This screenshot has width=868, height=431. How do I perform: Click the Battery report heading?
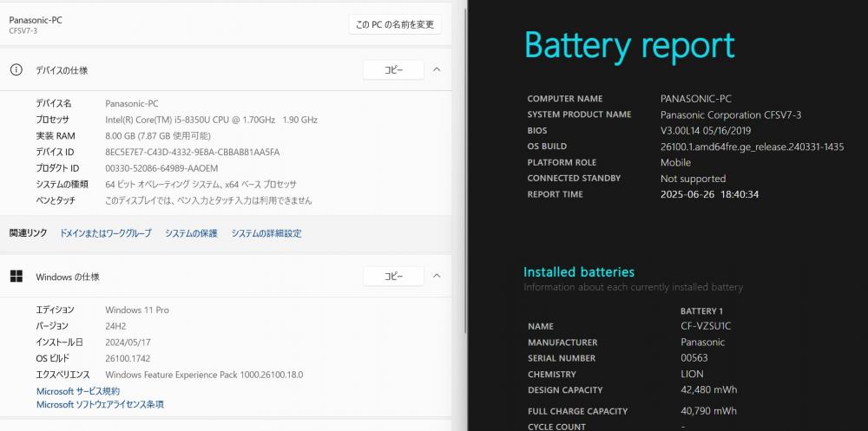click(628, 45)
